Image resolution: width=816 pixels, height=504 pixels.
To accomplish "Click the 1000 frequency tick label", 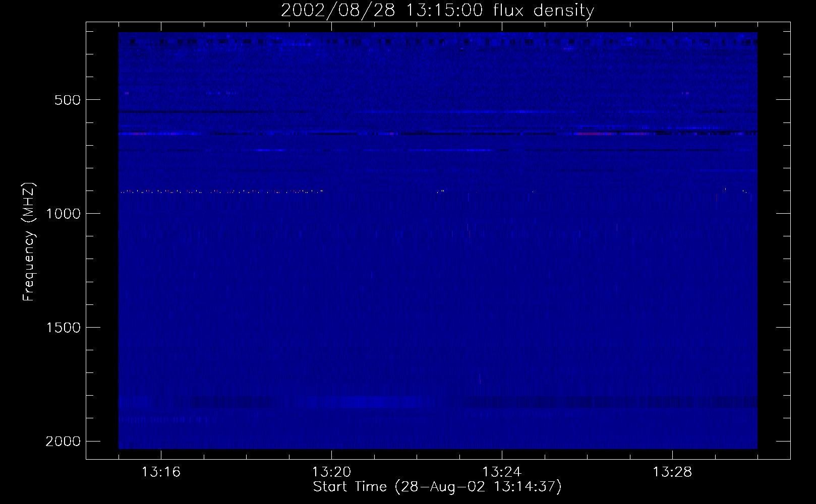I will 63,214.
